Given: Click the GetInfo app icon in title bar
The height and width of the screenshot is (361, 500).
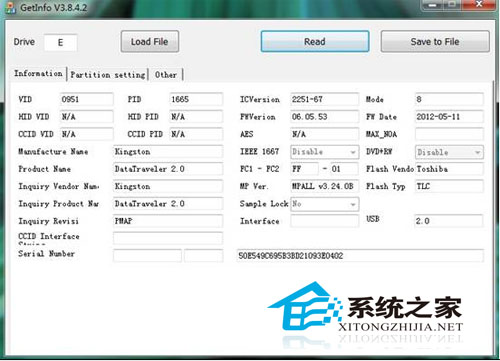Looking at the screenshot, I should click(10, 7).
